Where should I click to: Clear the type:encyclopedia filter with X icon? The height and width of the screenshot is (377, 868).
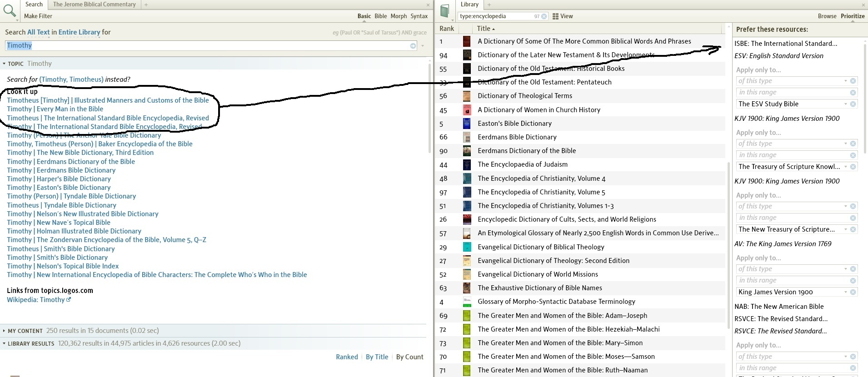coord(544,16)
